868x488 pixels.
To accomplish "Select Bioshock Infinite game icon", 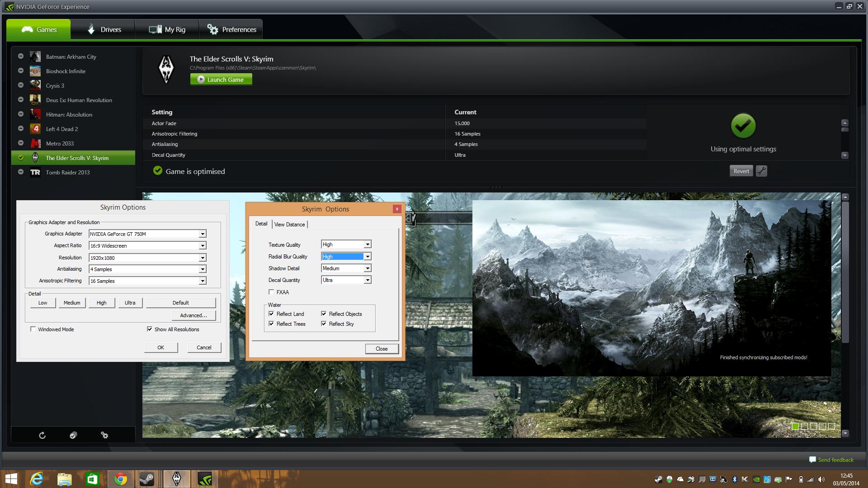I will [35, 71].
